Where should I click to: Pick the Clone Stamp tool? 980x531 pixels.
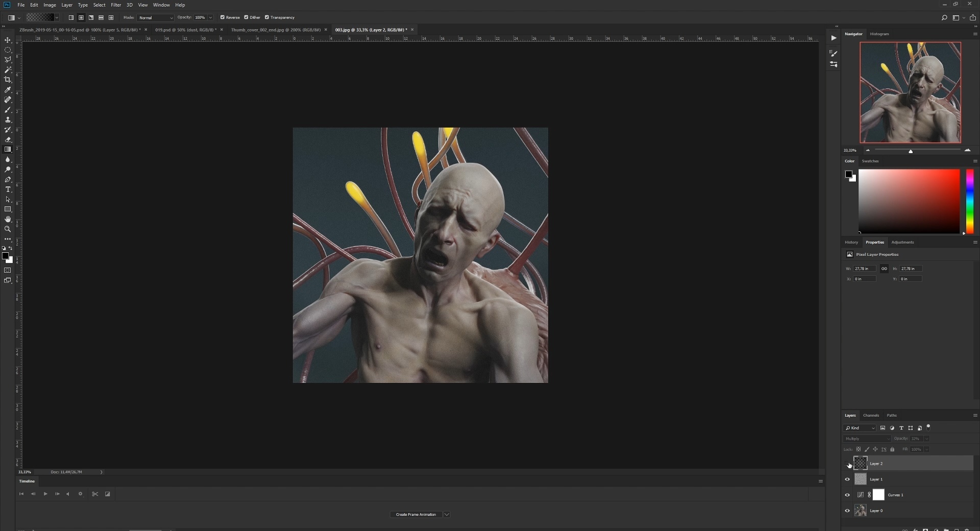8,119
